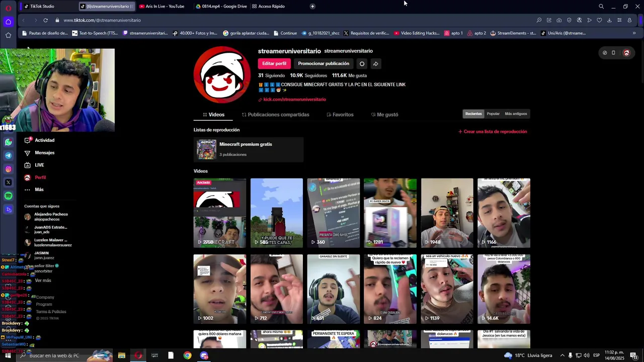Image resolution: width=644 pixels, height=362 pixels.
Task: Open Telegram in the Opera sidebar
Action: [x=8, y=156]
